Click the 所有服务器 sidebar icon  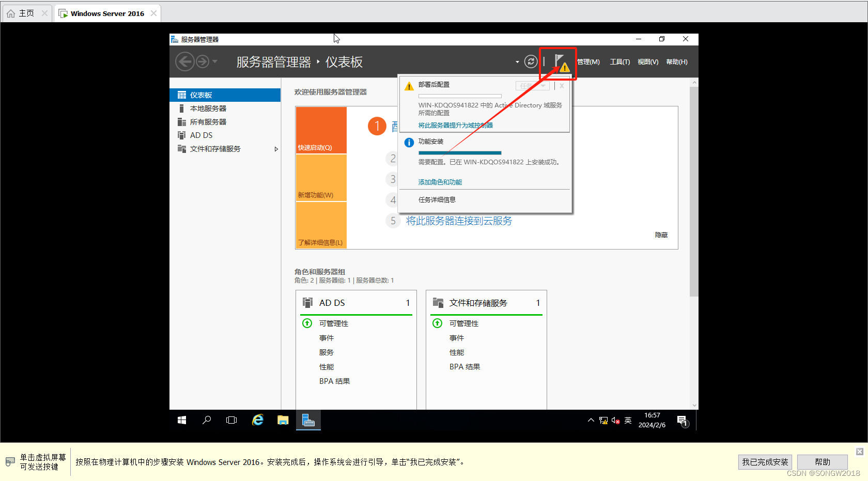click(182, 122)
